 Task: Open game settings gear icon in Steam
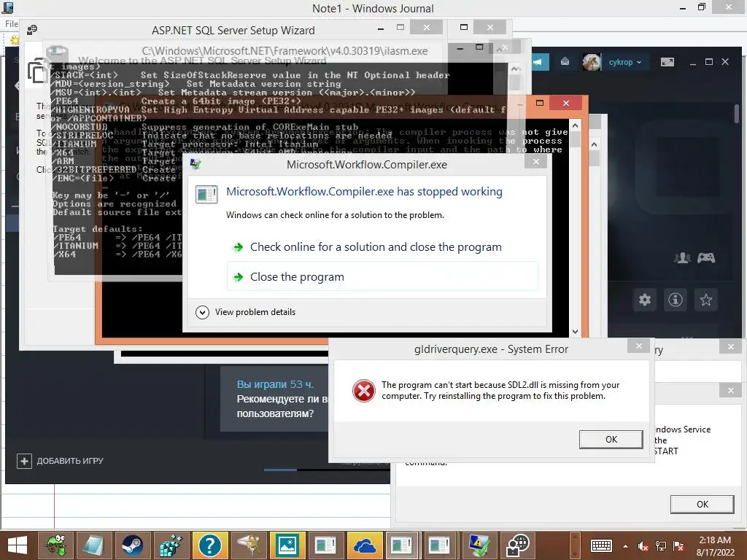(645, 300)
